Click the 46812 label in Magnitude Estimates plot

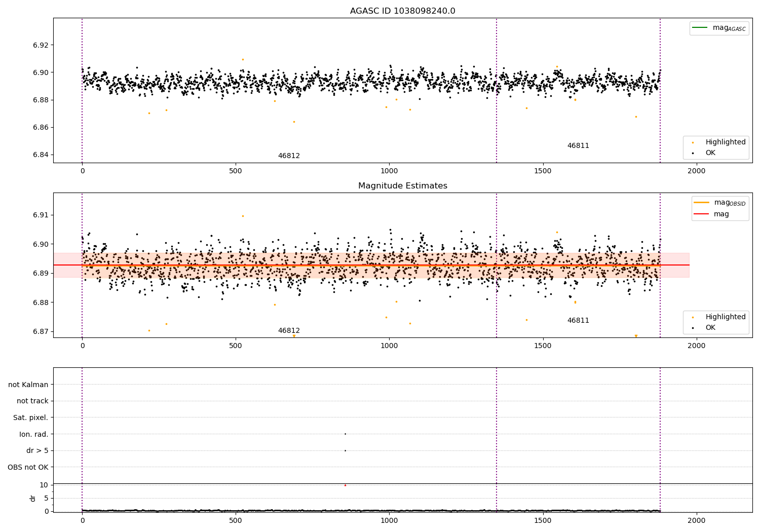pyautogui.click(x=289, y=330)
